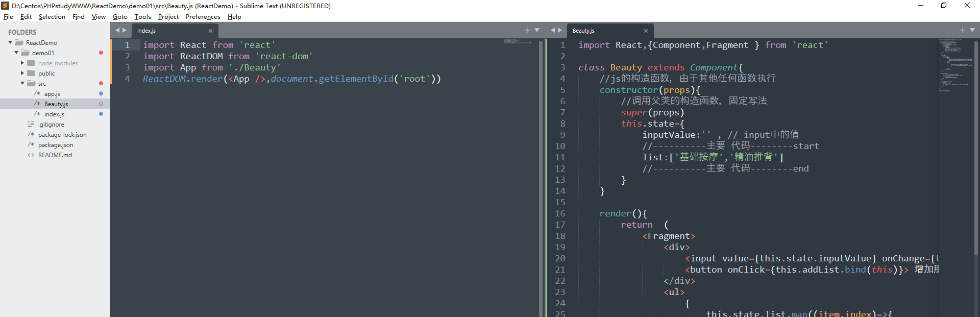This screenshot has width=980, height=317.
Task: Click the <Fragment> tag line
Action: pos(669,236)
